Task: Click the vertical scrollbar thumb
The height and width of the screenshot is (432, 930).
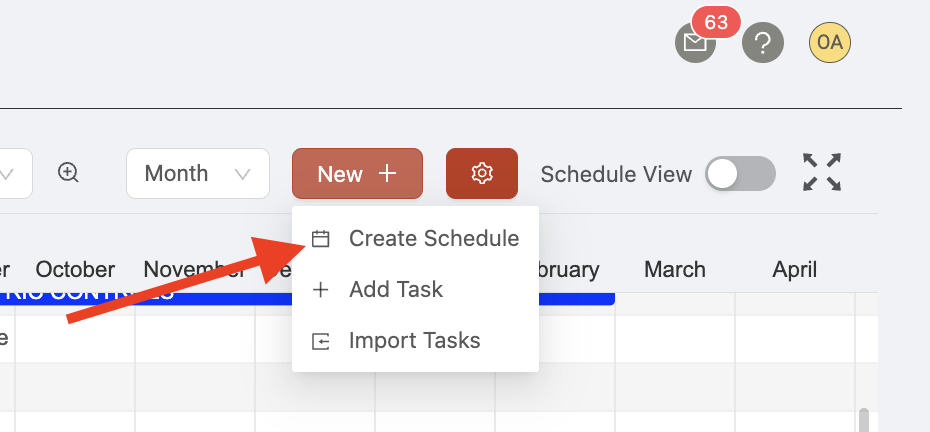Action: tap(864, 420)
